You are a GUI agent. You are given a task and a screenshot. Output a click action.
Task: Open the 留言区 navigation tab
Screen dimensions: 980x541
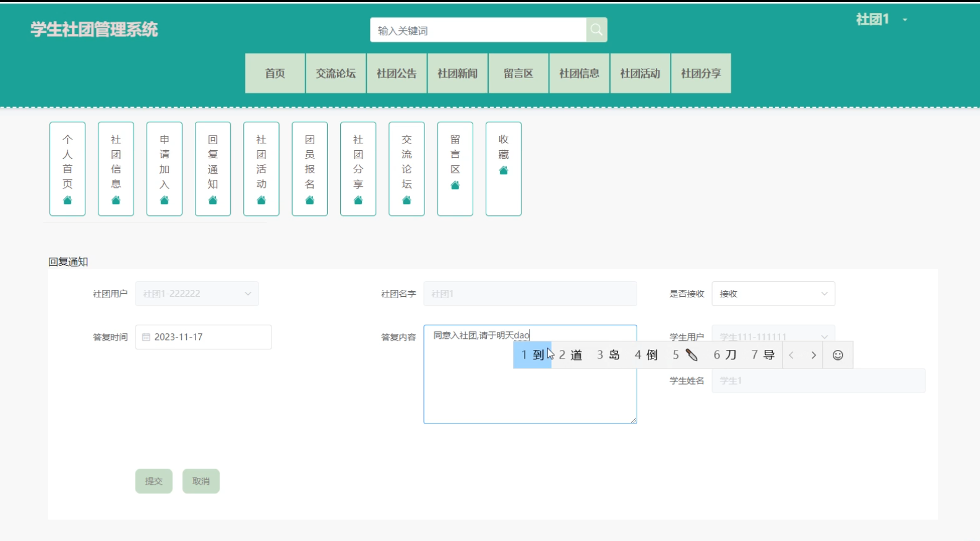(518, 74)
